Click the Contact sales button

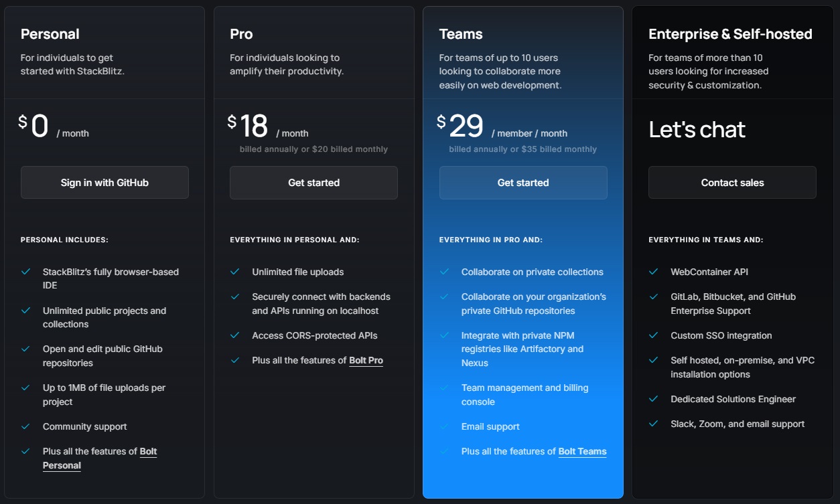pyautogui.click(x=732, y=183)
